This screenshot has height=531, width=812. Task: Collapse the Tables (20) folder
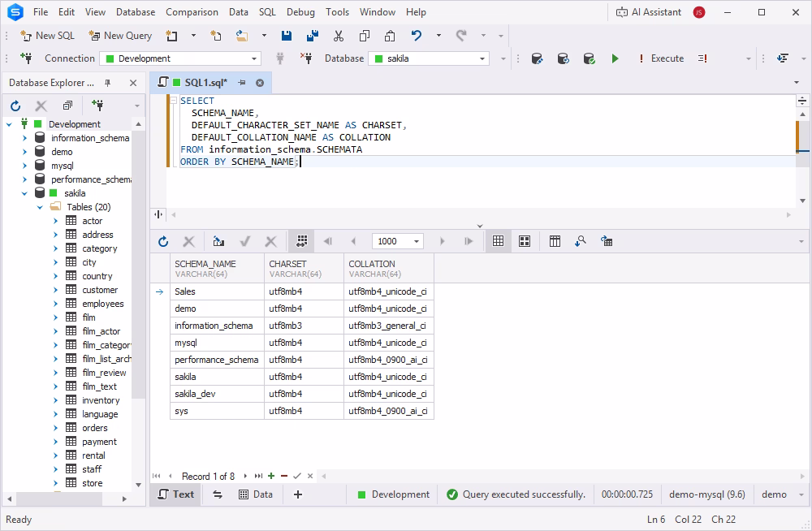tap(40, 207)
